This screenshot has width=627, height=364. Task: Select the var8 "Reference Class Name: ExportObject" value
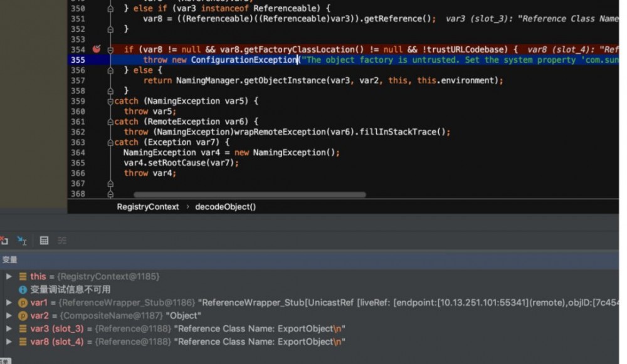coord(260,341)
